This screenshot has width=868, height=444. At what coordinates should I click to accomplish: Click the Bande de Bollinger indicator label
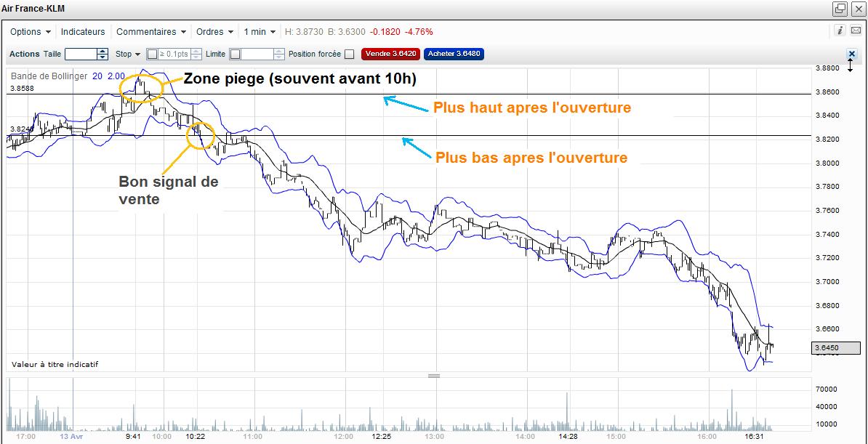[49, 76]
